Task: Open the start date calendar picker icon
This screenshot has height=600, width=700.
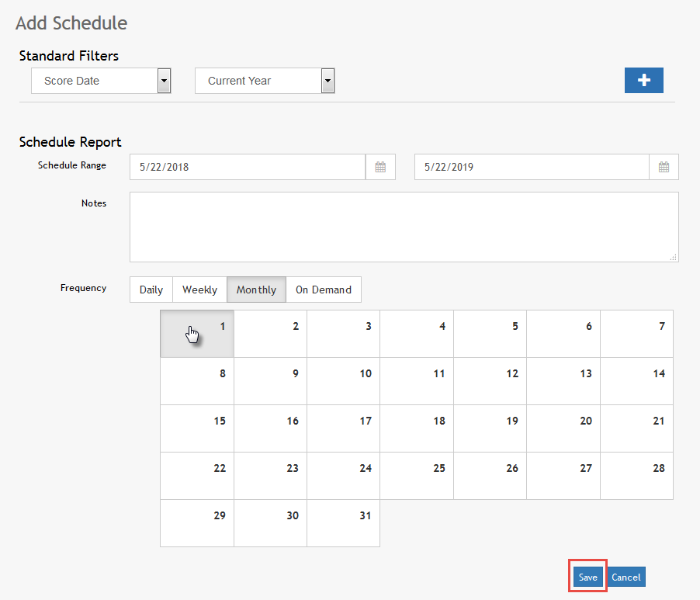Action: pos(380,167)
